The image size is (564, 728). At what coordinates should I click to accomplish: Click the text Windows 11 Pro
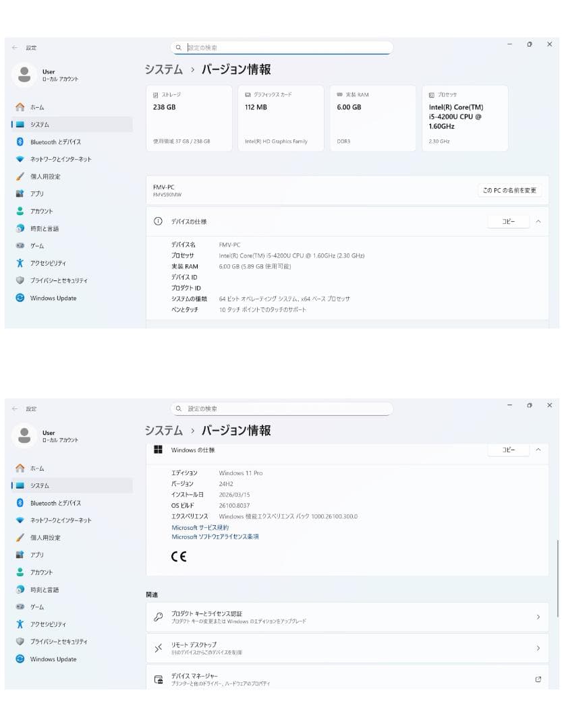(x=241, y=473)
